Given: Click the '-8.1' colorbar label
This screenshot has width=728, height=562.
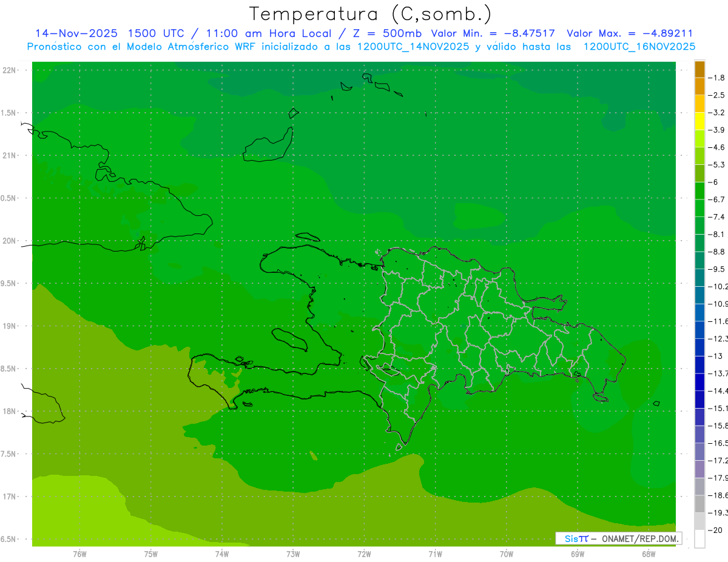Looking at the screenshot, I should pos(717,234).
